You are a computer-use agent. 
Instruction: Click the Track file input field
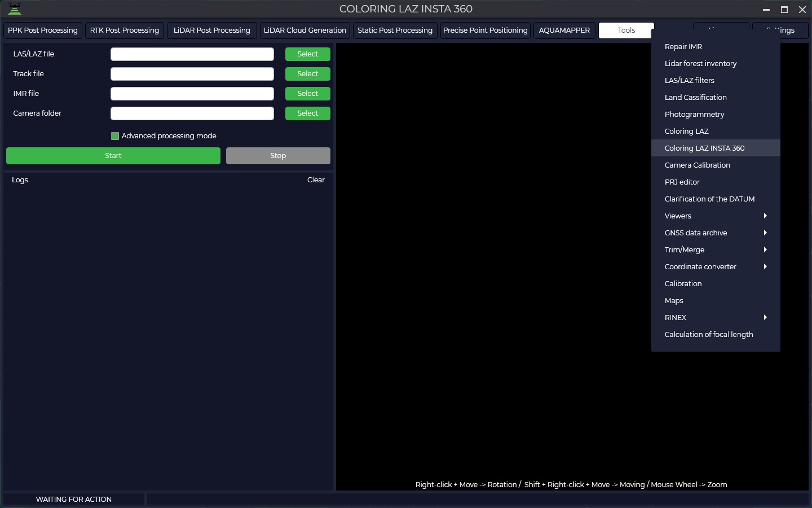(x=192, y=74)
